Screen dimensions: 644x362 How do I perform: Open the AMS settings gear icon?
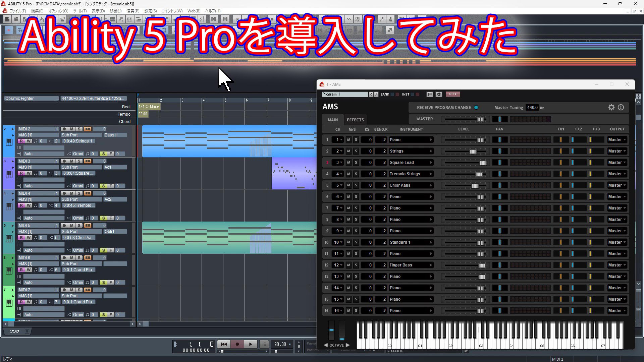click(611, 107)
